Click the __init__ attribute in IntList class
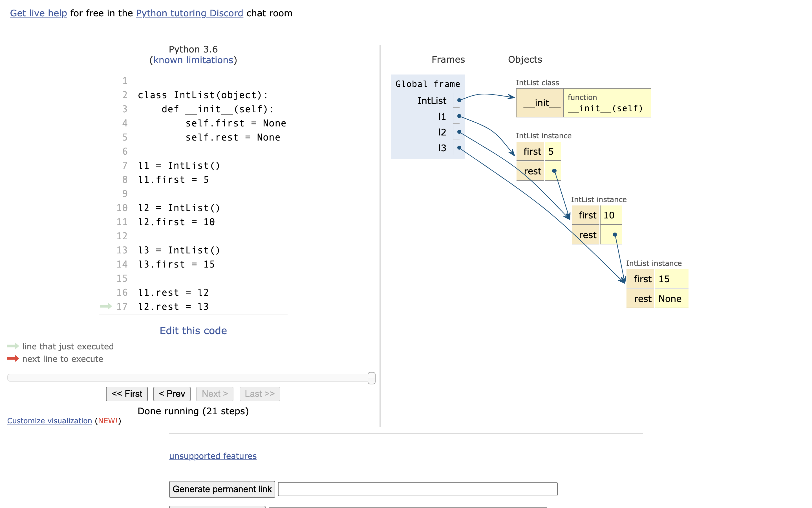The height and width of the screenshot is (508, 812). point(540,103)
